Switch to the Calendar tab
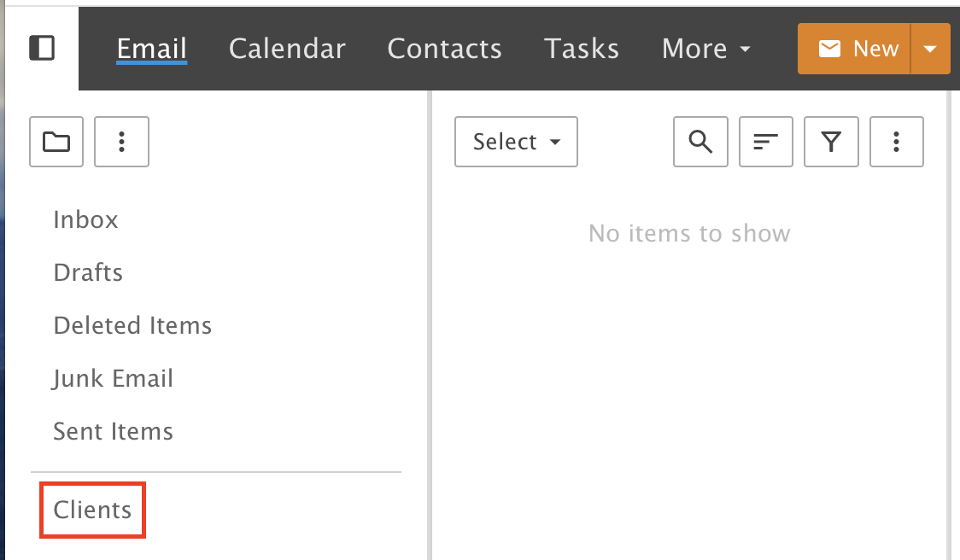 (x=287, y=49)
